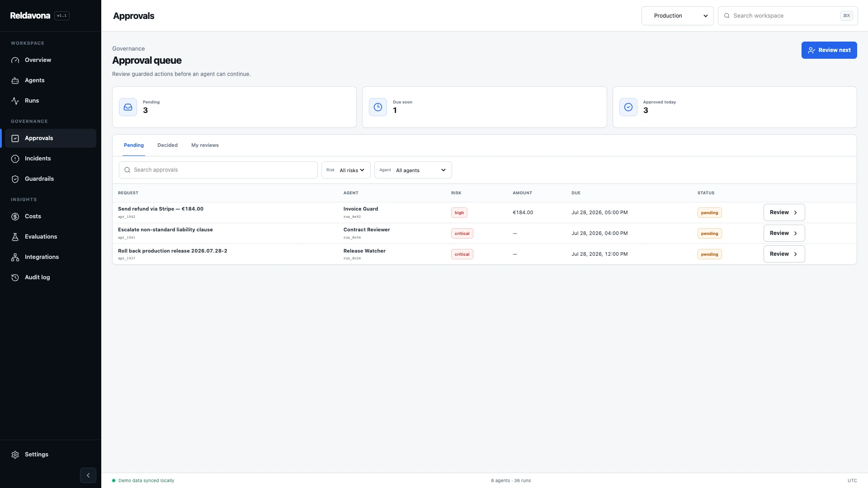Image resolution: width=868 pixels, height=488 pixels.
Task: Open the Production environment dropdown
Action: (x=677, y=16)
